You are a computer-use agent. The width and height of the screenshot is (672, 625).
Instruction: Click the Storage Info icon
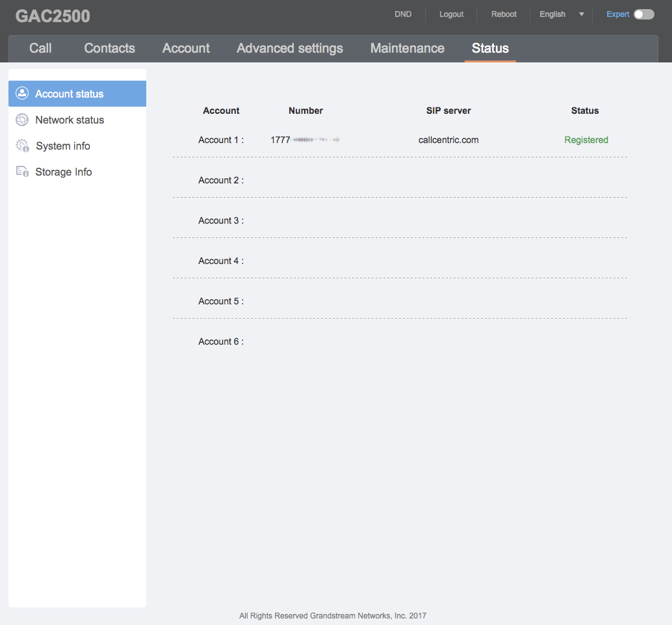coord(22,172)
